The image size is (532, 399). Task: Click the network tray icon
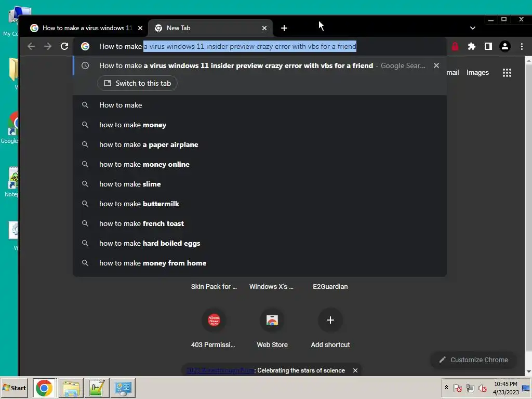470,388
